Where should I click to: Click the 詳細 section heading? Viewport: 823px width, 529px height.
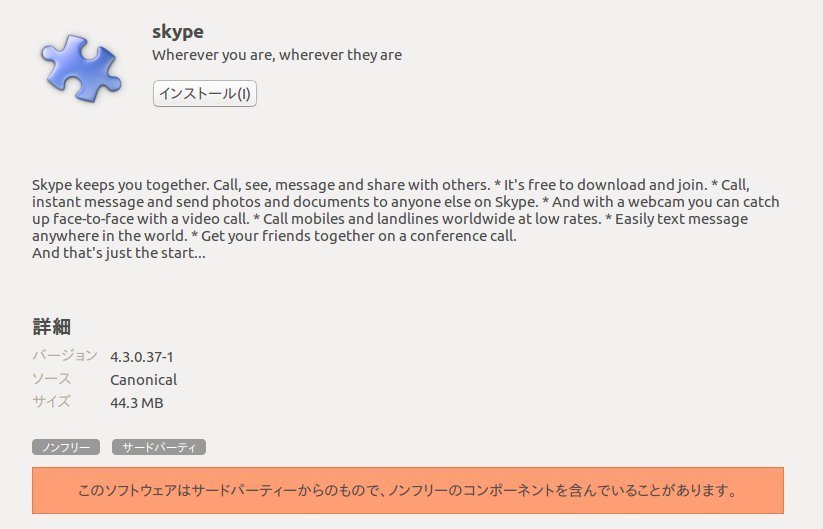[51, 326]
